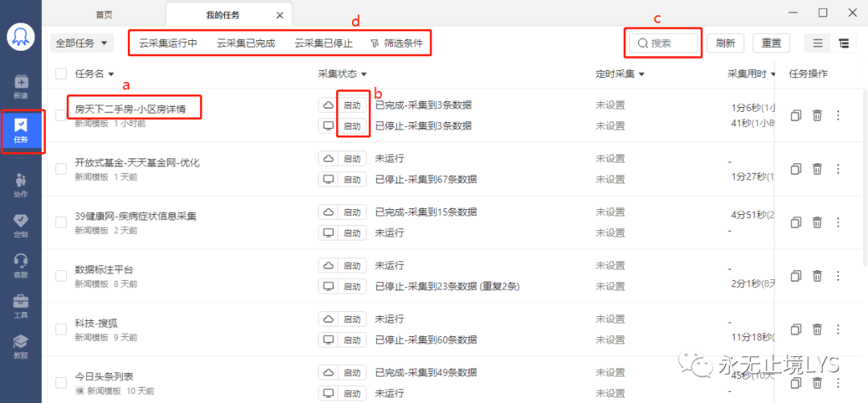868x403 pixels.
Task: Click local computer icon for 科技-搜狐 task
Action: (x=328, y=339)
